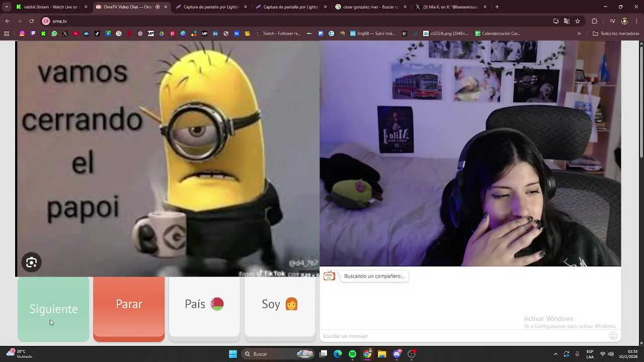Bookmark this page with the star icon

[578, 21]
